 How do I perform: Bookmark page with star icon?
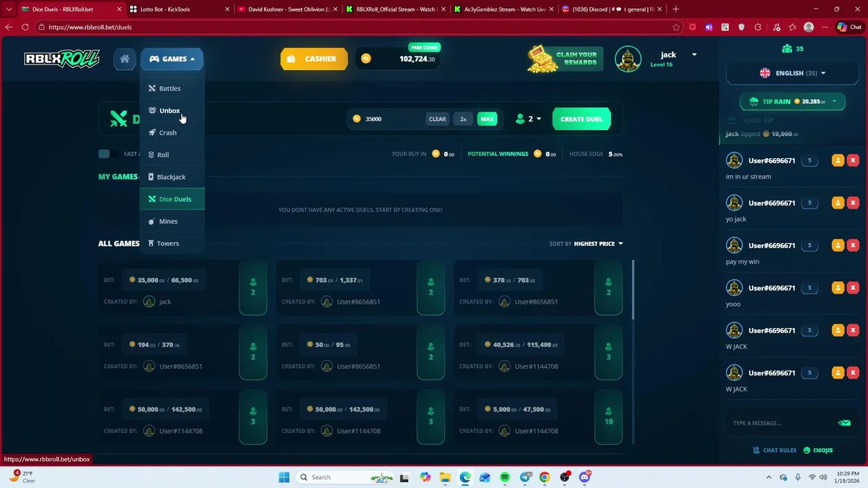(676, 27)
